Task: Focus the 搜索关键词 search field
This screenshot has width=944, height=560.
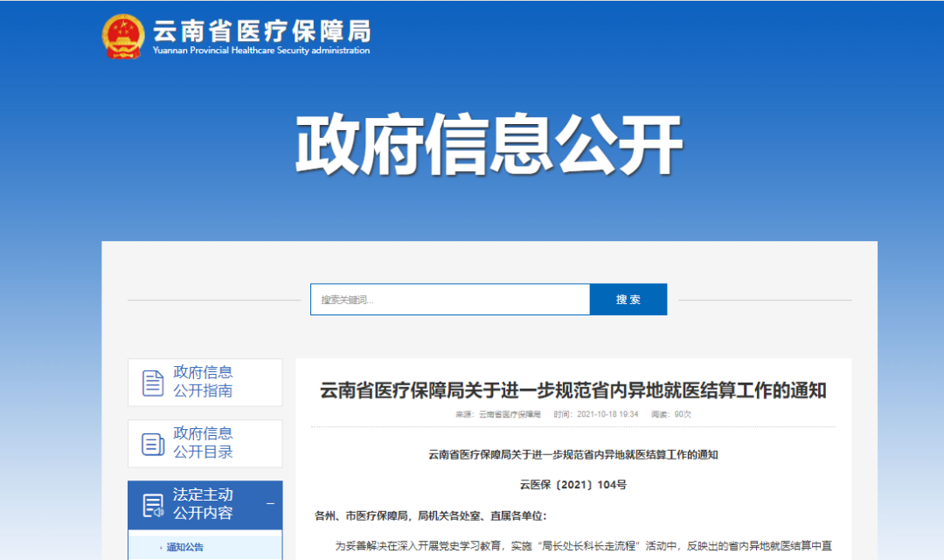Action: (x=450, y=300)
